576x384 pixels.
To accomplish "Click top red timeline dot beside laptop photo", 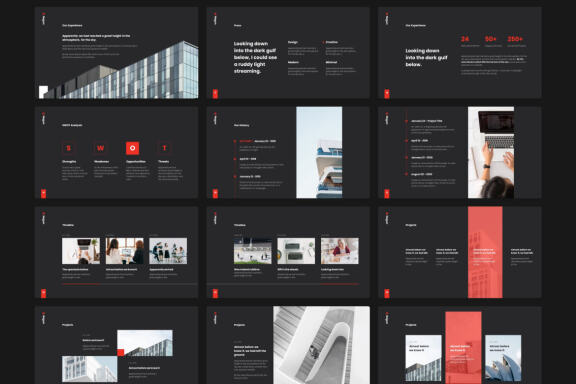I will coord(406,121).
